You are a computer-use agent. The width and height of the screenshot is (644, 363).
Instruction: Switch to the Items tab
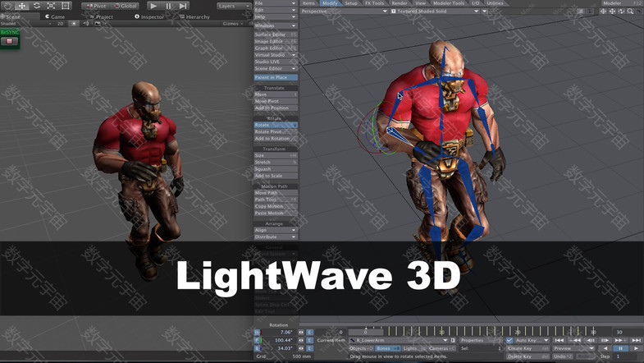pyautogui.click(x=308, y=3)
